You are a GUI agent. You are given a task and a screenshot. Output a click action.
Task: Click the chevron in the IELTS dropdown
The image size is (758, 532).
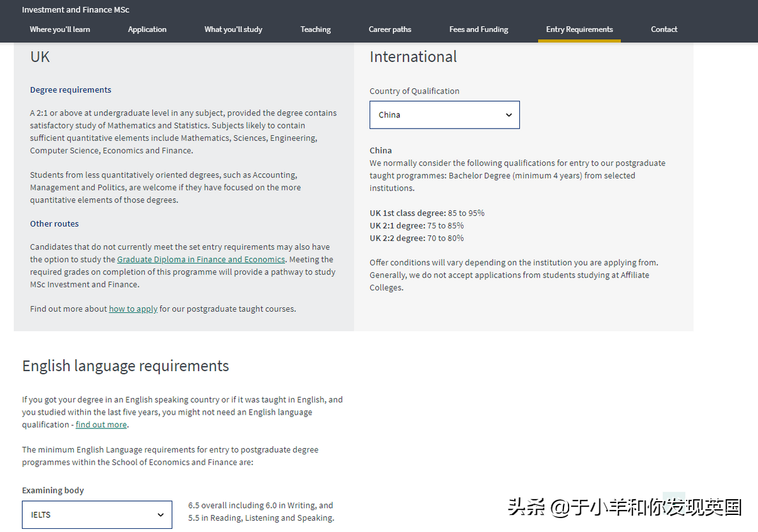pos(160,515)
